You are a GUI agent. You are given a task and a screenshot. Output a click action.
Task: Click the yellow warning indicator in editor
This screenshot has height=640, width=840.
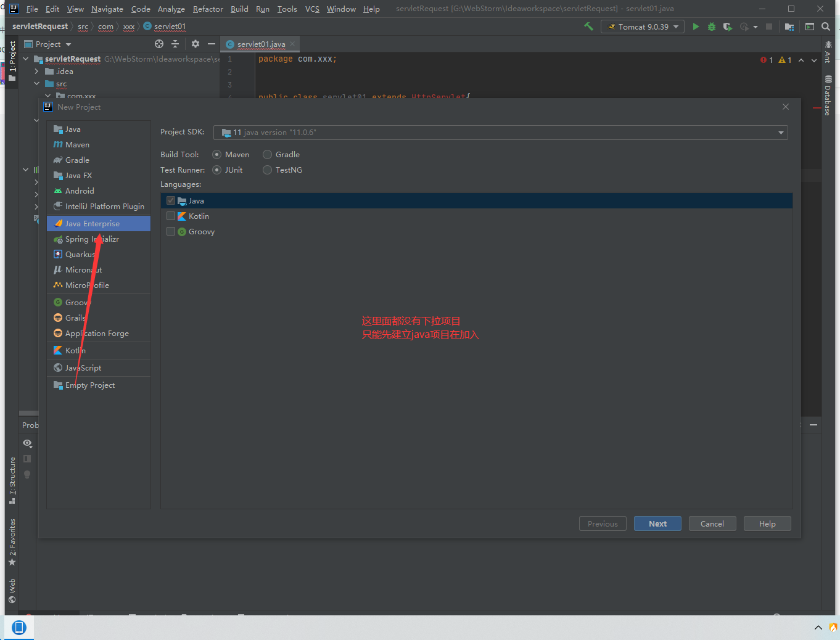click(785, 60)
